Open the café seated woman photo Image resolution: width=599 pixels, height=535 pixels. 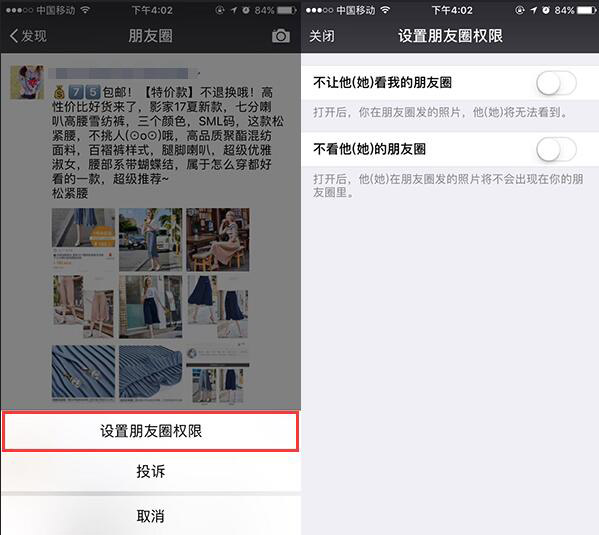click(x=218, y=240)
